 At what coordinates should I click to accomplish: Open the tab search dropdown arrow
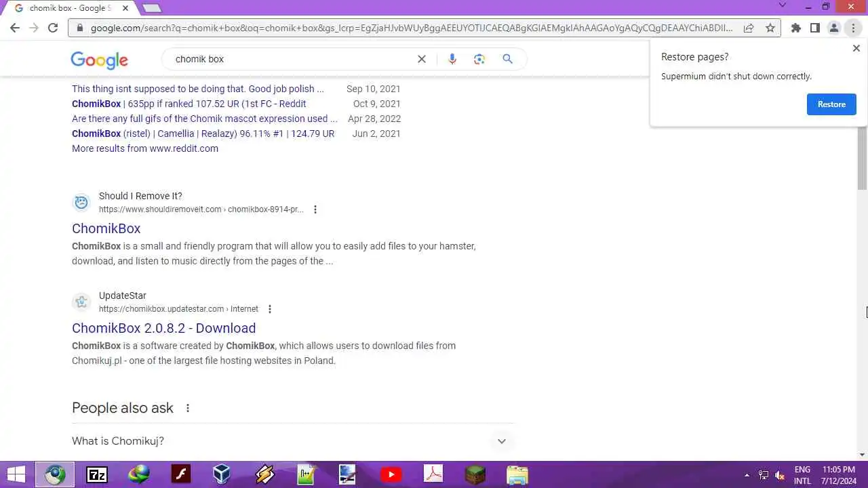[x=782, y=5]
